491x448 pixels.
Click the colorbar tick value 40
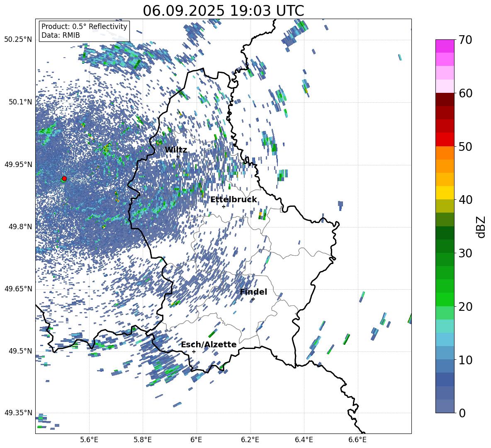465,200
